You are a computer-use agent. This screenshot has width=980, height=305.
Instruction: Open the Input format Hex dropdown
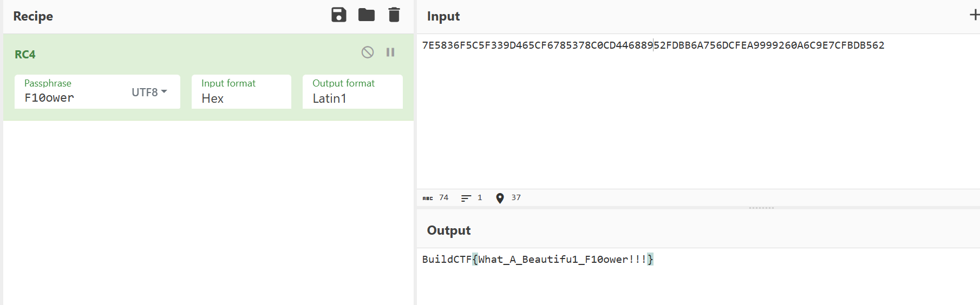[x=241, y=92]
